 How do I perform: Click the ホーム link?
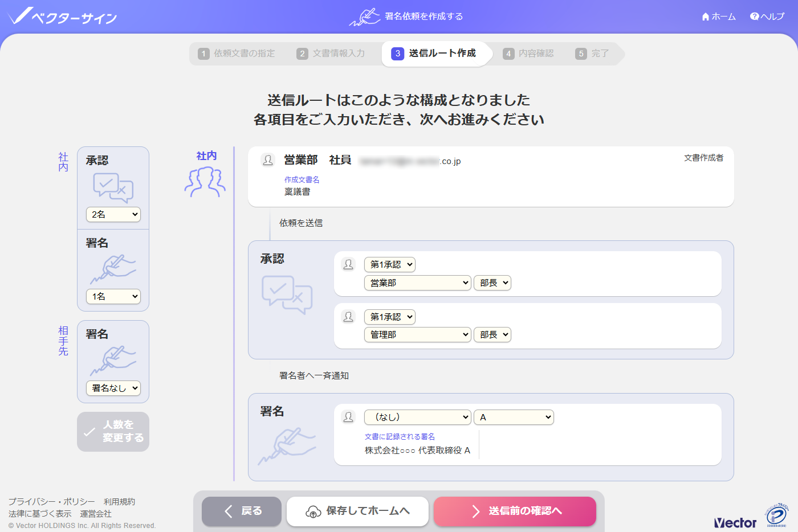719,17
